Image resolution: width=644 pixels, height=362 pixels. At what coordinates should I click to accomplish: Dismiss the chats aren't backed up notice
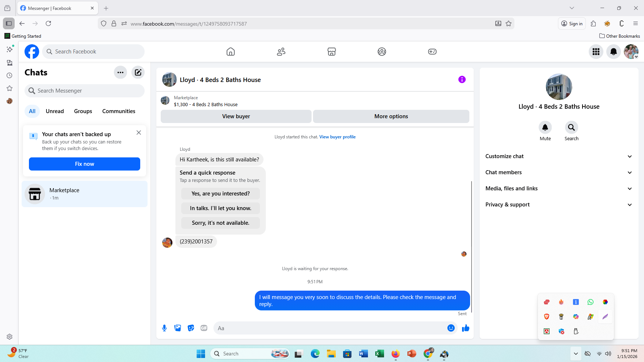[x=139, y=133]
